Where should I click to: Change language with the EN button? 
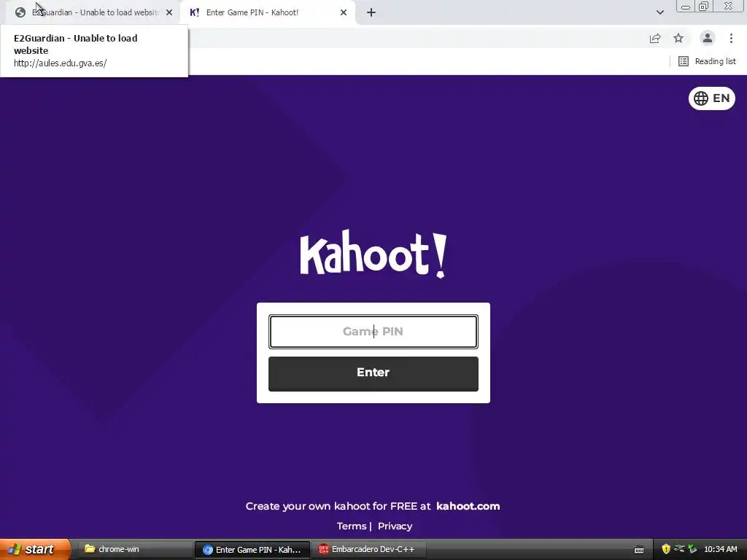[712, 98]
